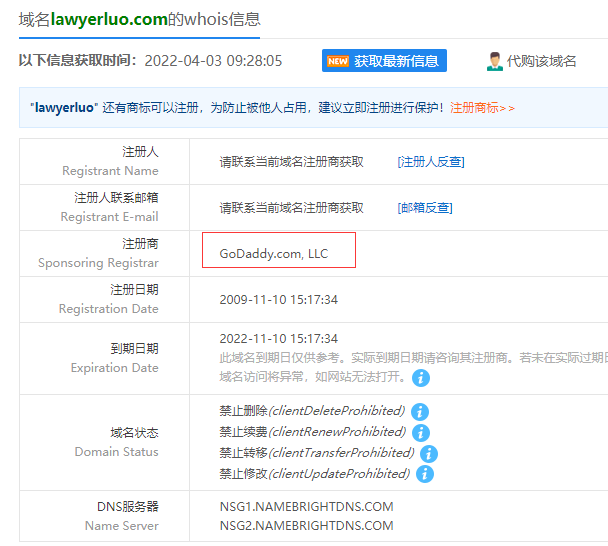Click the person icon beside 代购该域名

pyautogui.click(x=494, y=61)
